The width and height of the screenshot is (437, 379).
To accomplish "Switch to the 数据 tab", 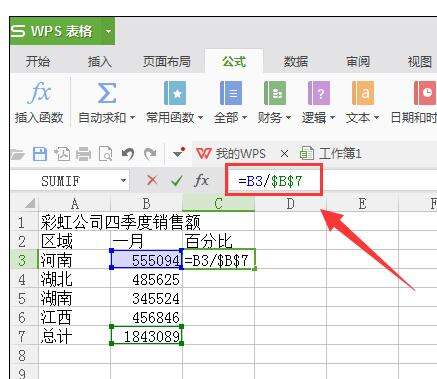I will 295,62.
